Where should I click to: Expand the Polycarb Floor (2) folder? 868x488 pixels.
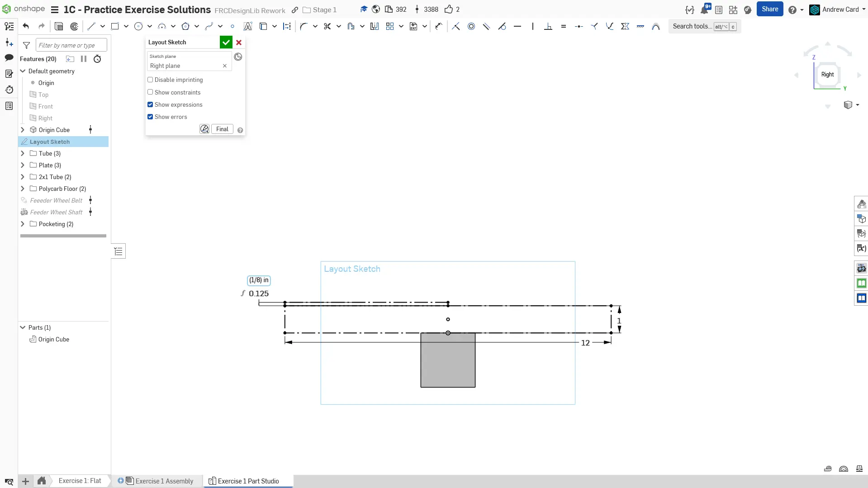coord(23,189)
